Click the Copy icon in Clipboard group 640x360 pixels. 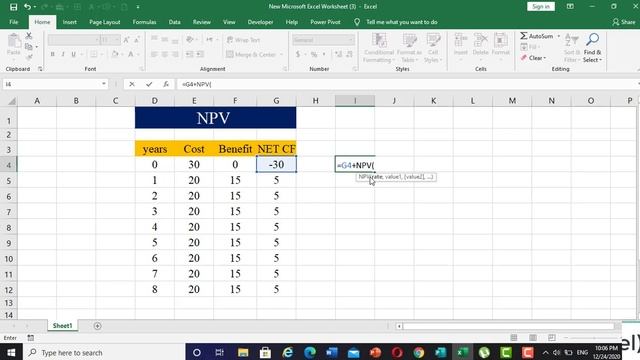coord(29,47)
